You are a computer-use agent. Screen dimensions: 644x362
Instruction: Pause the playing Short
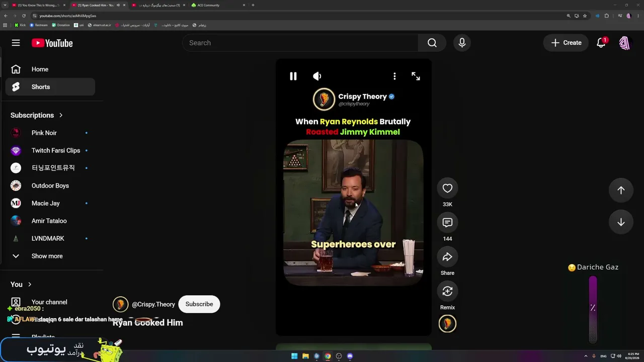click(x=293, y=76)
